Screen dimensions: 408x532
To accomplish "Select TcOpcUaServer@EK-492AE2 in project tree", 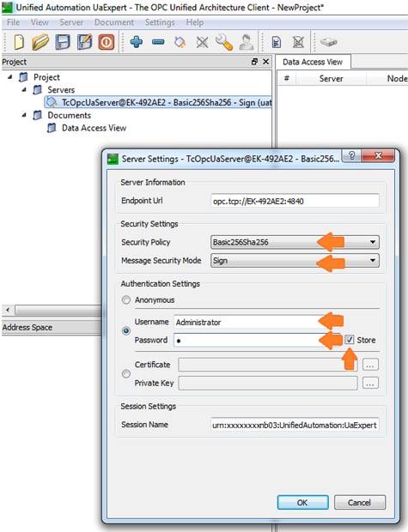I will click(x=158, y=102).
